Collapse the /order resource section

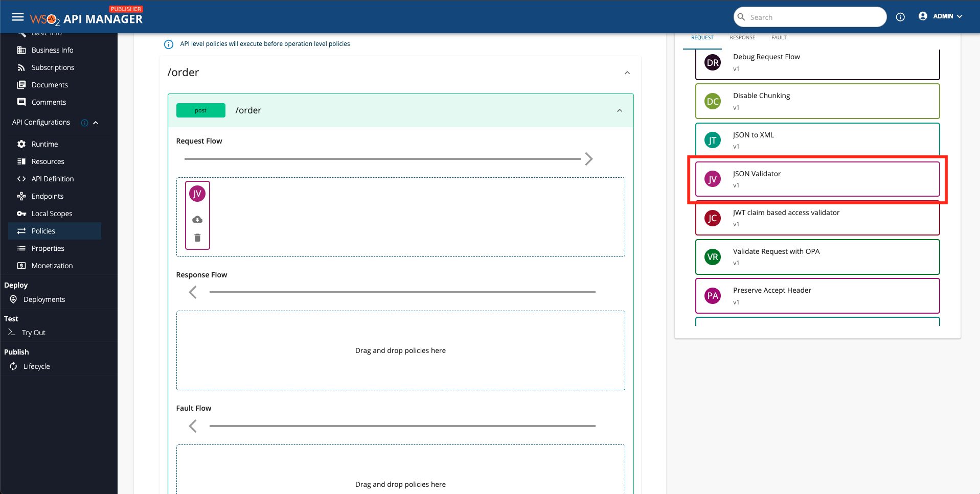pos(627,73)
